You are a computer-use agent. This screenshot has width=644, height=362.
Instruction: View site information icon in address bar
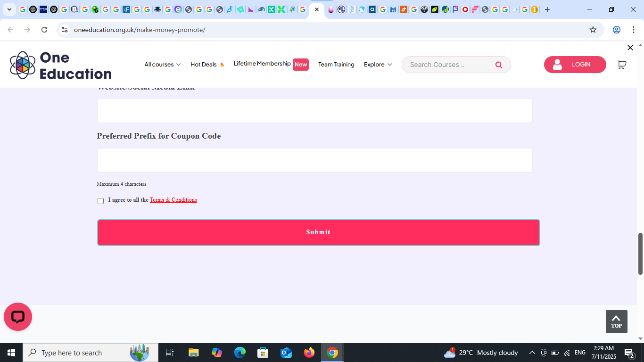[x=65, y=30]
